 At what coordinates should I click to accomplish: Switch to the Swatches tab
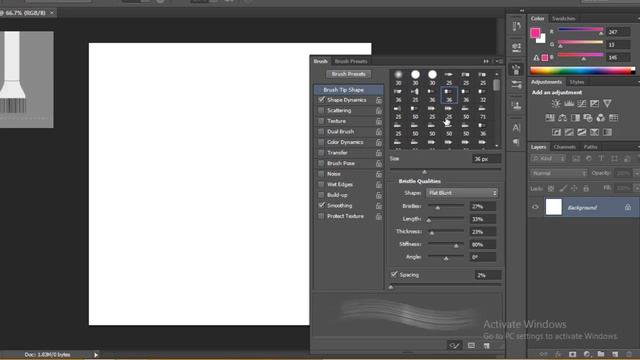point(563,19)
